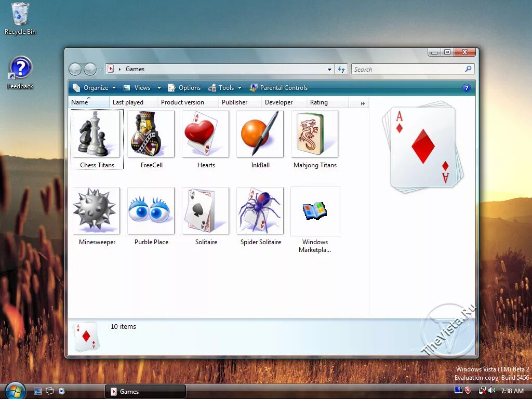
Task: Sort by Product version column
Action: [188, 102]
